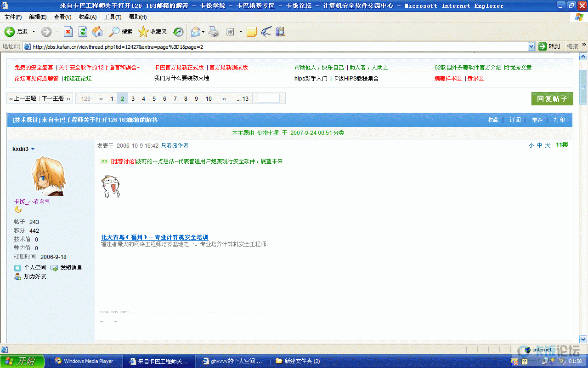588x368 pixels.
Task: Open the 收藏(A) menu
Action: click(x=87, y=17)
